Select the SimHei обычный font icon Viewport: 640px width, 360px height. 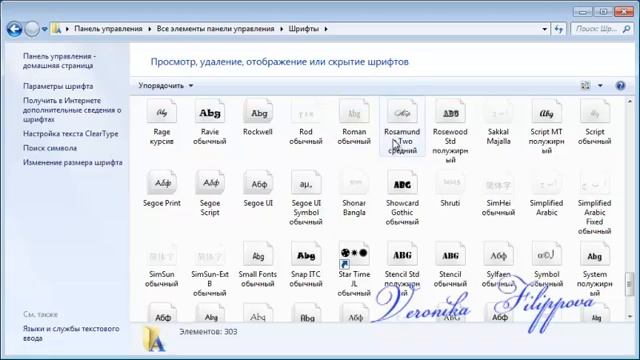(498, 183)
